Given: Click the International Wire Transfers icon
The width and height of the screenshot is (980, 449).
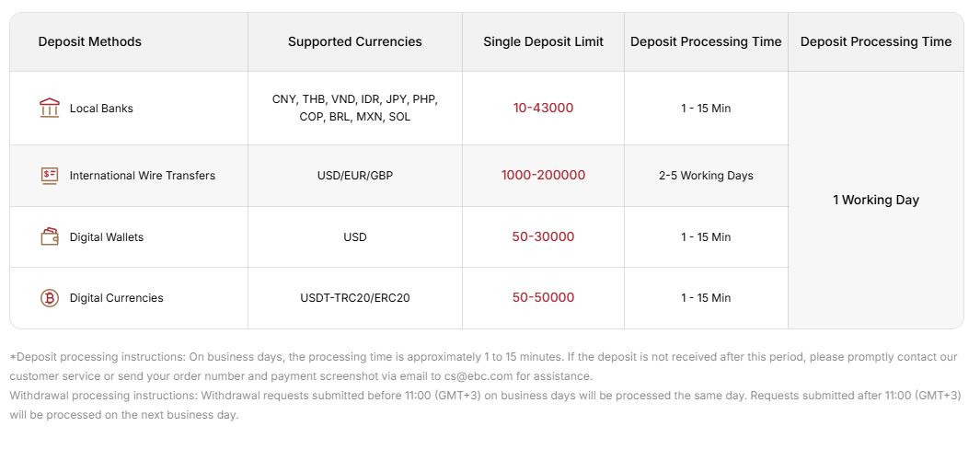Looking at the screenshot, I should 49,175.
